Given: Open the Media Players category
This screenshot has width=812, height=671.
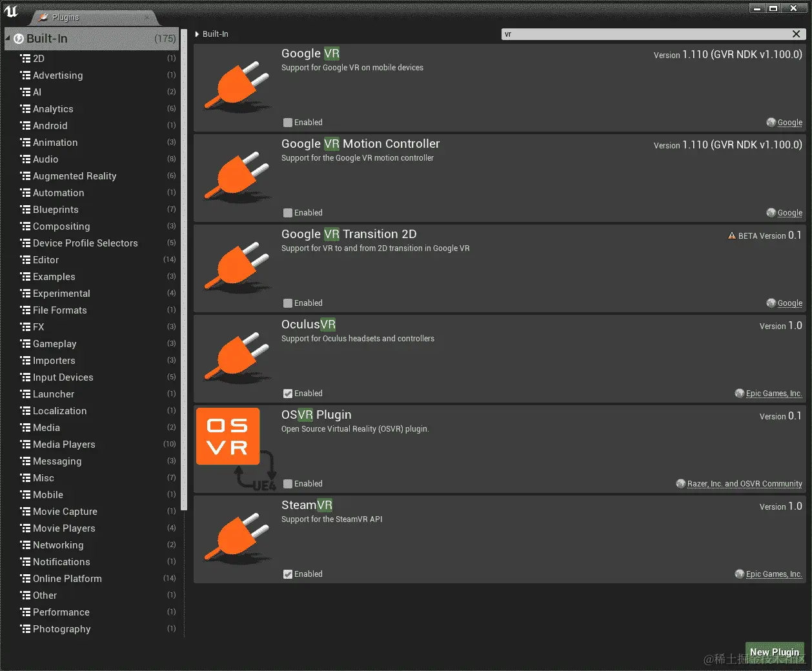Looking at the screenshot, I should 92,444.
